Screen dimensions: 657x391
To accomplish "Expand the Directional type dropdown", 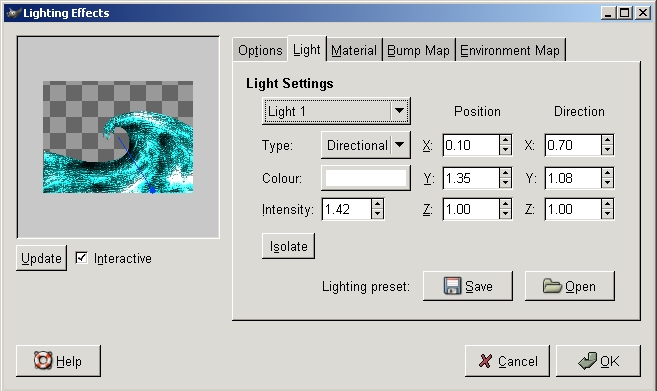I will [x=365, y=145].
